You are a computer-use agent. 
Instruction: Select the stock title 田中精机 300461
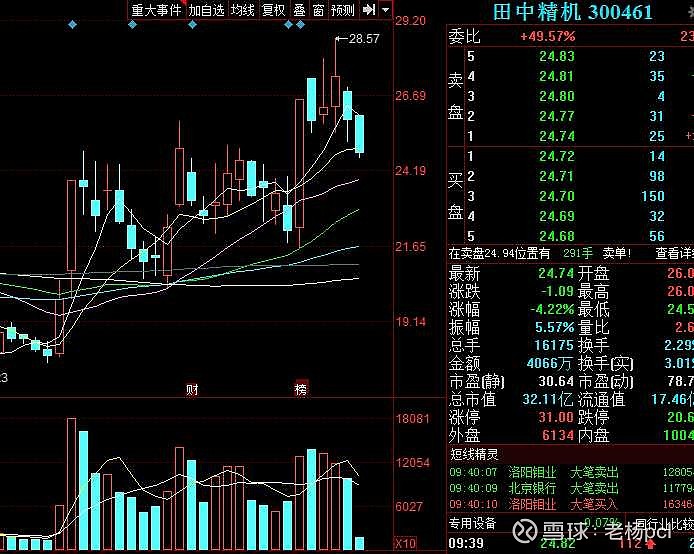tap(572, 12)
